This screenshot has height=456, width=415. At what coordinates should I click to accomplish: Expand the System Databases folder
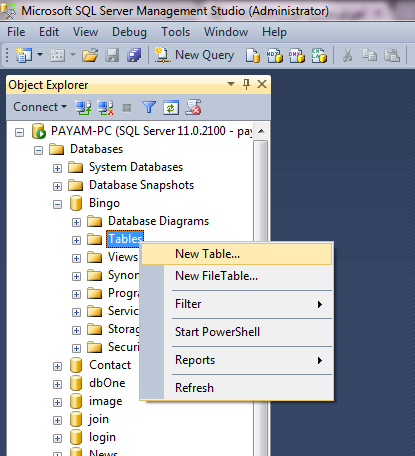57,168
